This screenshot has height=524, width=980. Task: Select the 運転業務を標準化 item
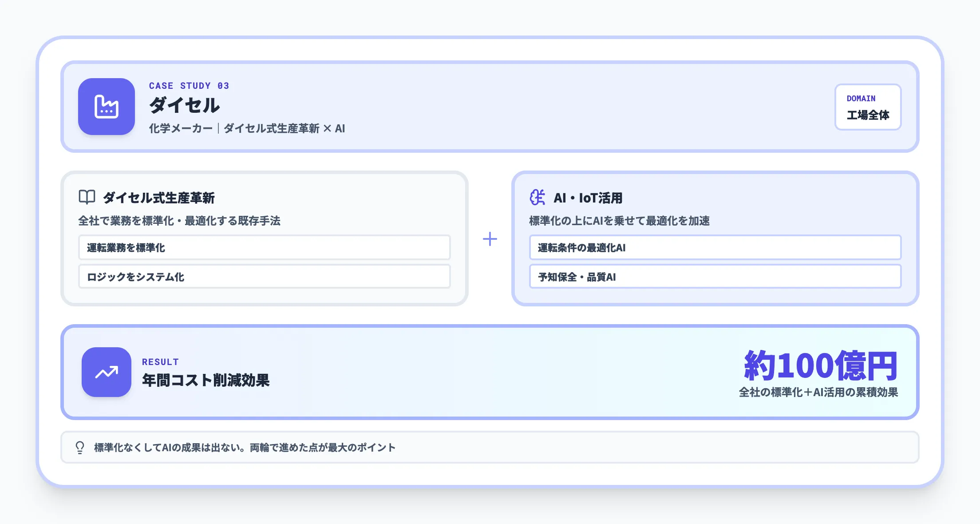tap(265, 247)
